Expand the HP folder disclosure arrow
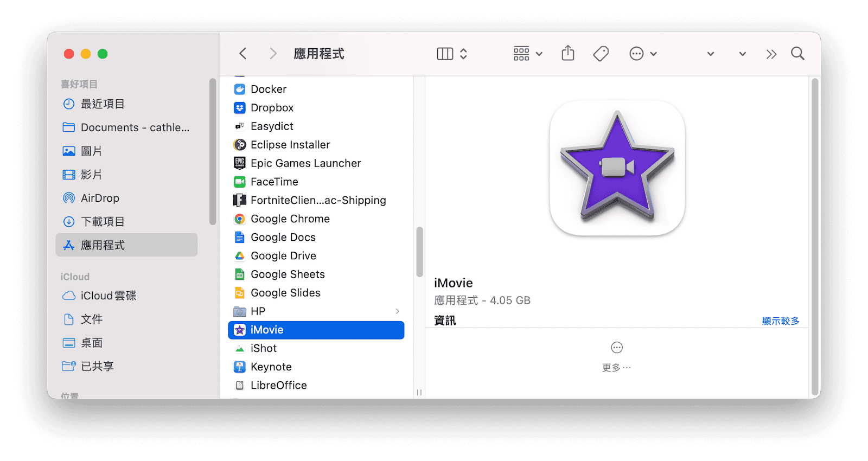 coord(398,311)
